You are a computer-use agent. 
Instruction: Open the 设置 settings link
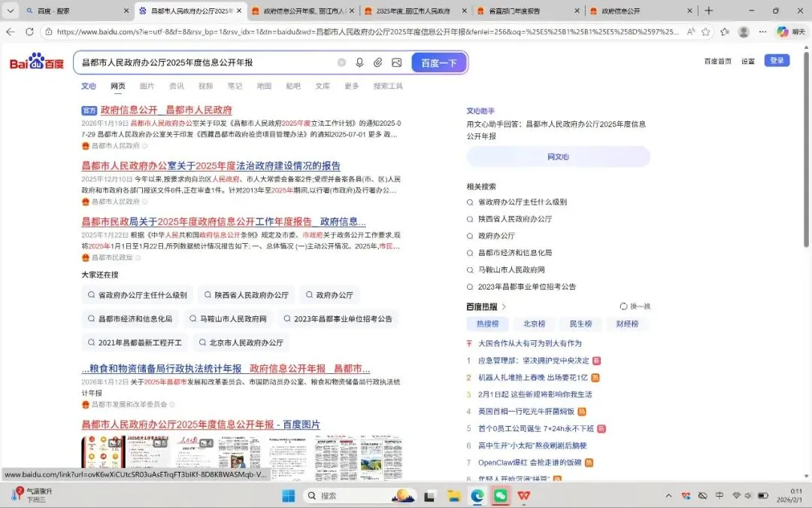pyautogui.click(x=748, y=61)
